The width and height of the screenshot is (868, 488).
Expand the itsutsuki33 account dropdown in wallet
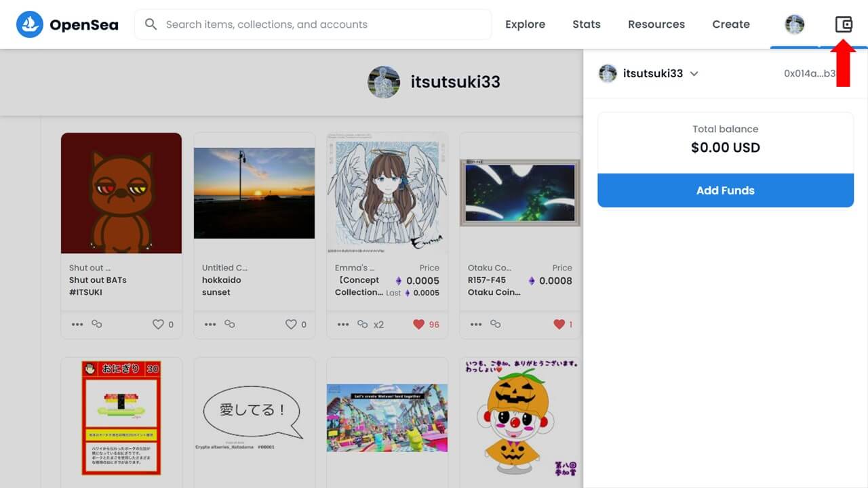[694, 74]
